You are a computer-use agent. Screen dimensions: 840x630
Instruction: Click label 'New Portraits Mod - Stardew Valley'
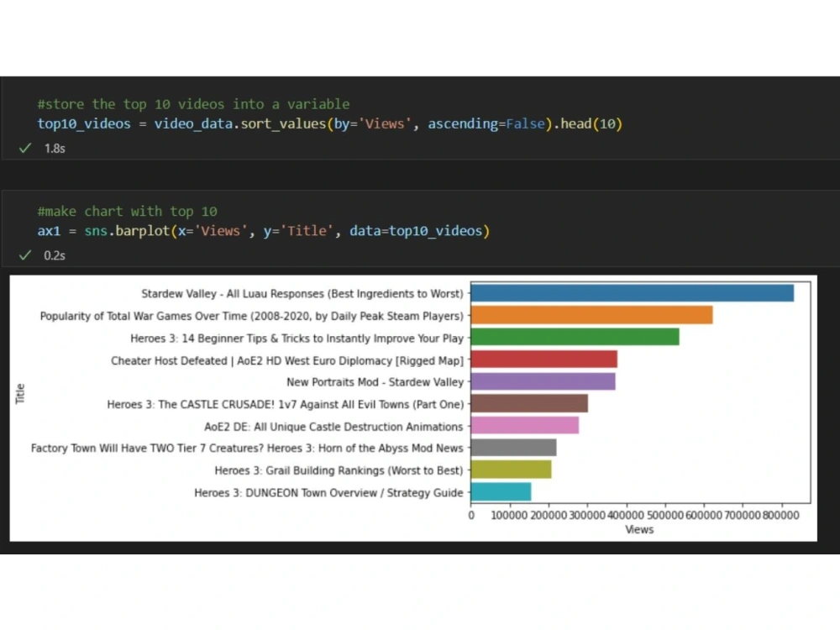click(x=375, y=382)
